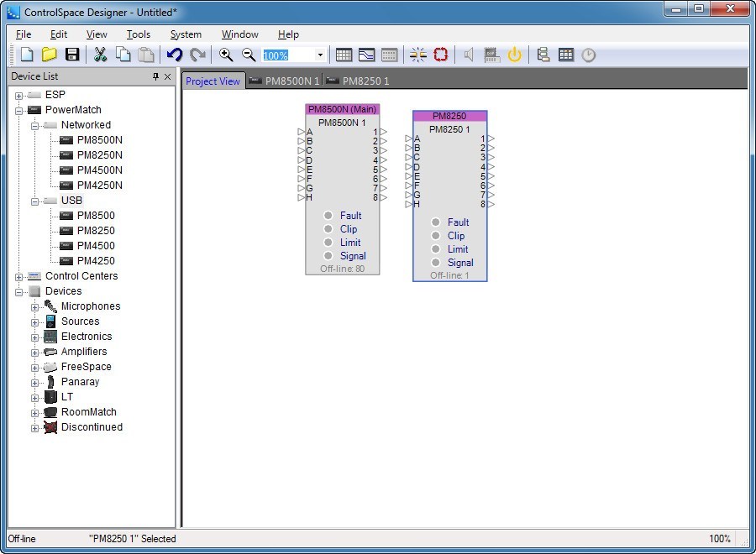The width and height of the screenshot is (756, 554).
Task: Click the grayed hardware device toolbar icon
Action: [491, 55]
